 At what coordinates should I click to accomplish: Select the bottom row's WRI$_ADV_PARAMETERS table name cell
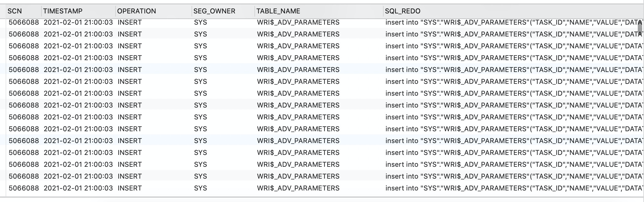click(x=298, y=188)
